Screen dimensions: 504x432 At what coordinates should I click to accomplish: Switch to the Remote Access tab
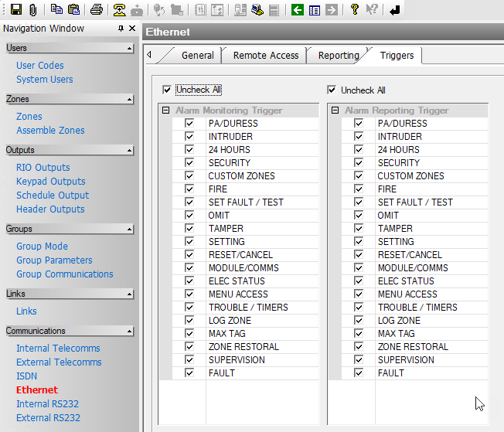pos(265,56)
